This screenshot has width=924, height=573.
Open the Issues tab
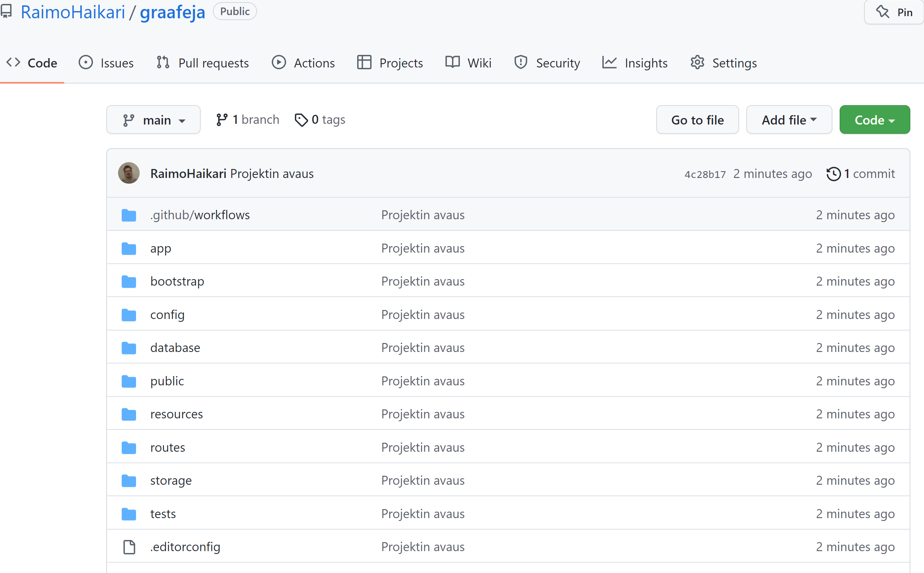coord(106,62)
